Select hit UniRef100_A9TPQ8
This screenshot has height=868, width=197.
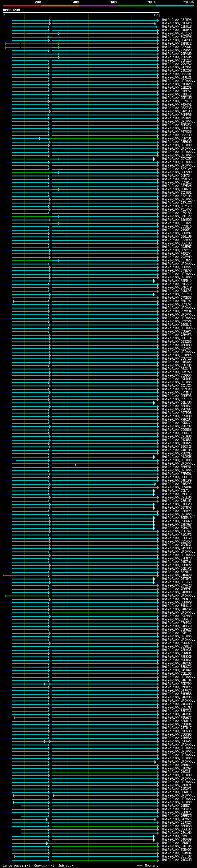176,412
